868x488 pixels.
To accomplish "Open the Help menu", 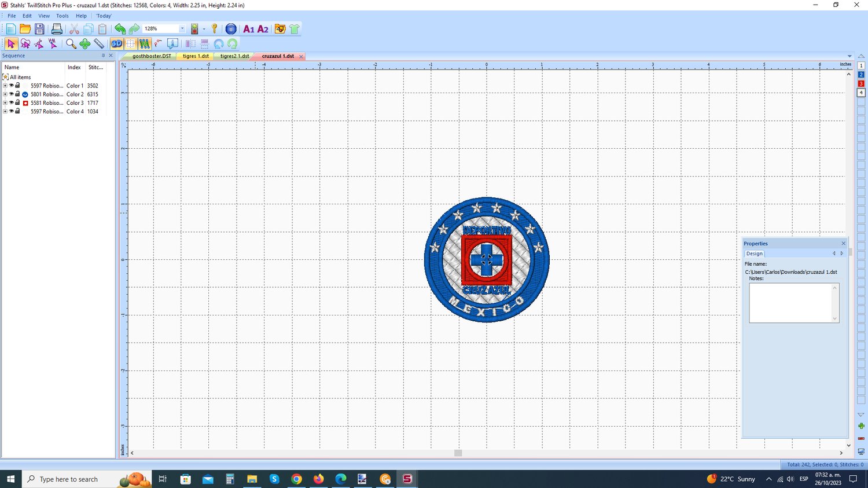I will pos(82,16).
